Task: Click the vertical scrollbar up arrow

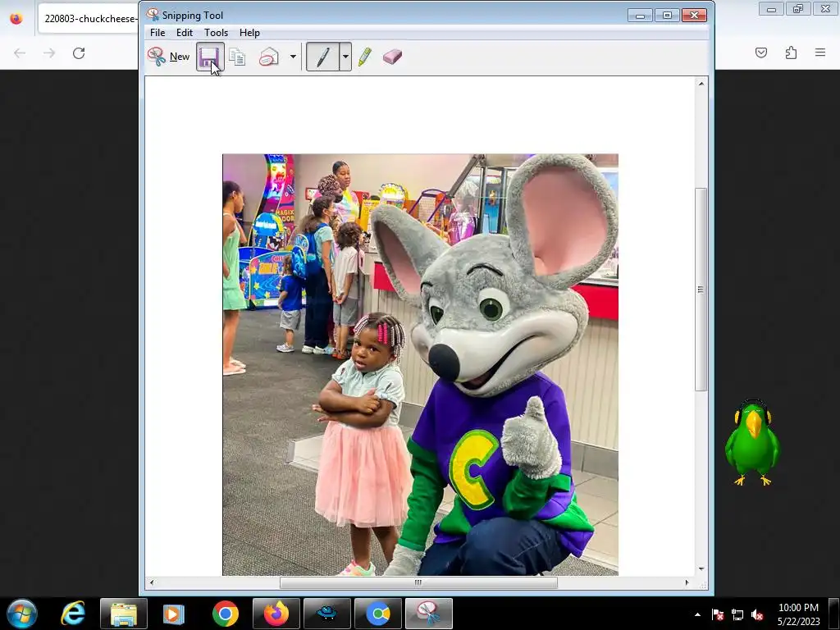Action: pos(701,84)
